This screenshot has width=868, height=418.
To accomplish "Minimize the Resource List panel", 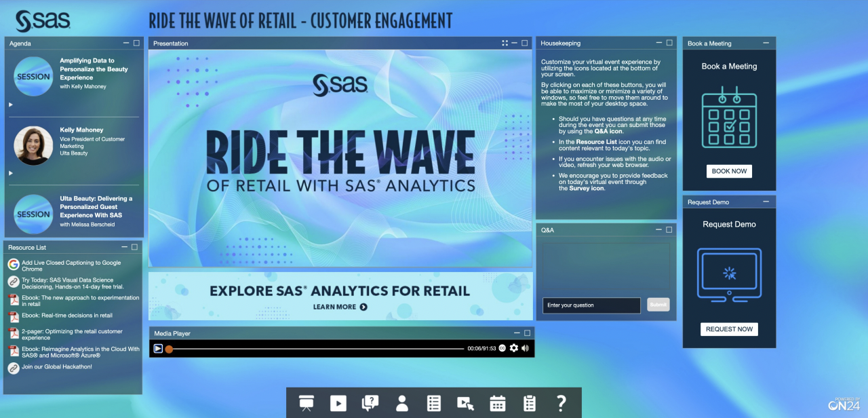I will click(x=124, y=247).
